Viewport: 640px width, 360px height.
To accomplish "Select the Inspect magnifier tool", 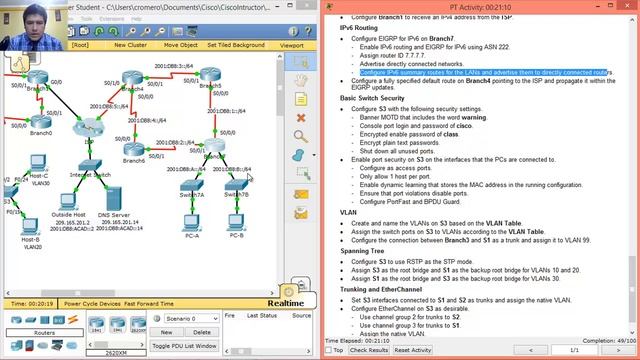I will click(301, 136).
